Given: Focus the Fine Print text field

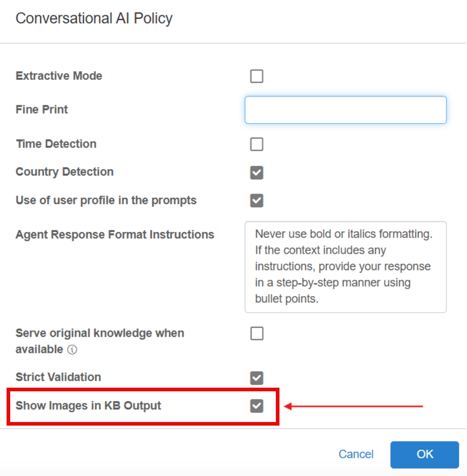Looking at the screenshot, I should 346,110.
